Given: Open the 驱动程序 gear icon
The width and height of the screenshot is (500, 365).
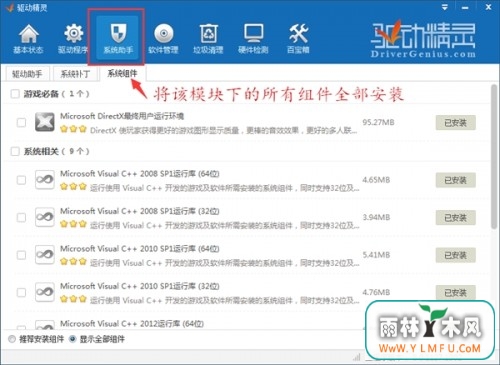Looking at the screenshot, I should click(x=73, y=38).
